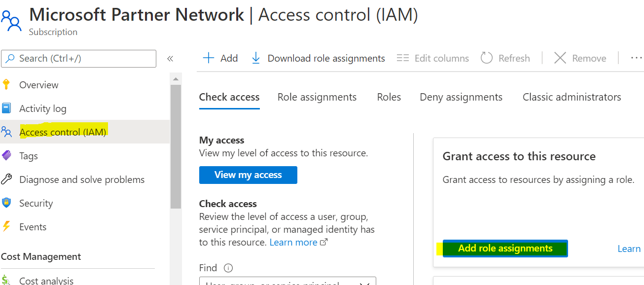Switch to Check access tab

tap(229, 97)
